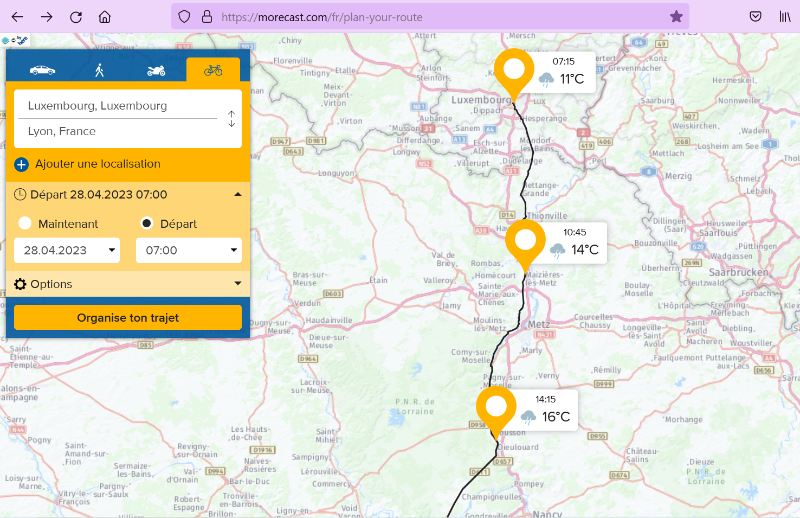
Task: Select the car travel mode tab
Action: point(42,70)
